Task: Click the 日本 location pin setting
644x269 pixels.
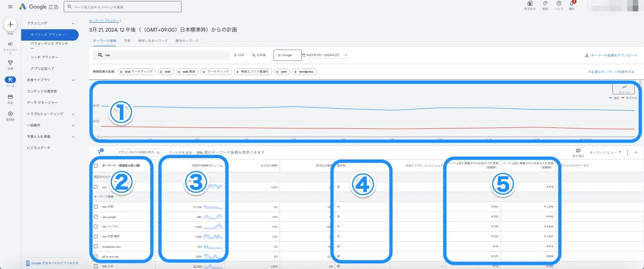Action: [239, 55]
